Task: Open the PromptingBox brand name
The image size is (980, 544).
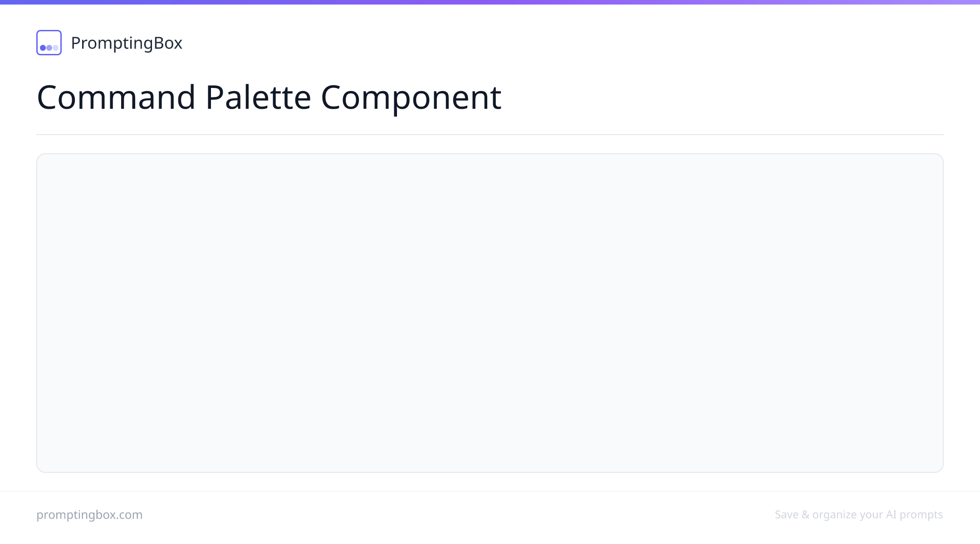Action: 127,43
